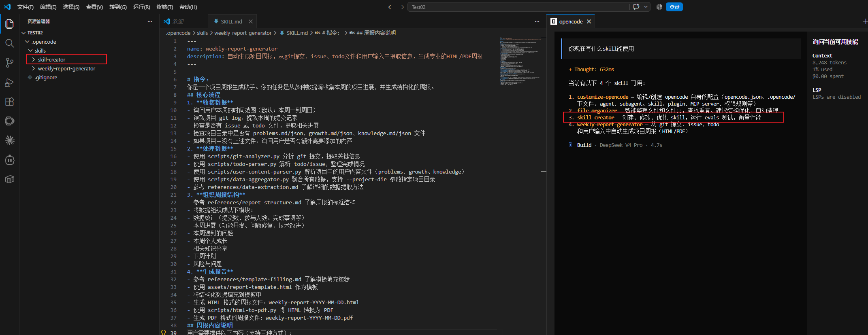Viewport: 868px width, 335px height.
Task: Go back with the left arrow in title bar
Action: 390,7
